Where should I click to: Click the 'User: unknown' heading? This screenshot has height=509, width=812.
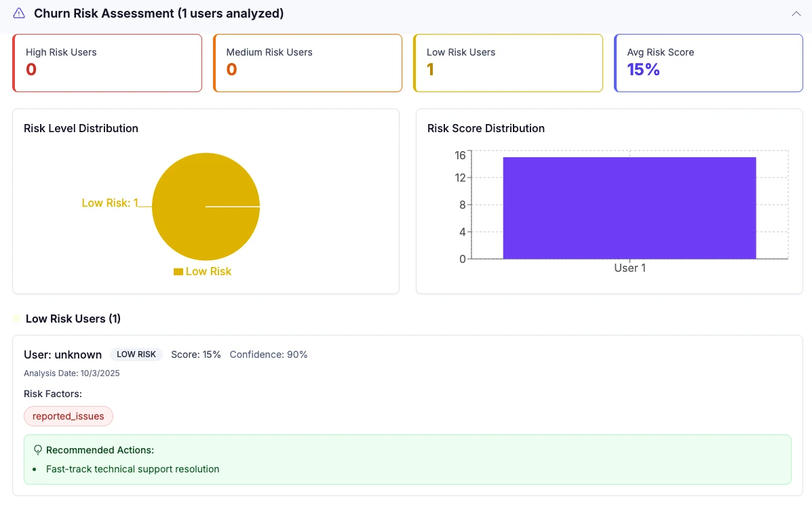pyautogui.click(x=62, y=354)
